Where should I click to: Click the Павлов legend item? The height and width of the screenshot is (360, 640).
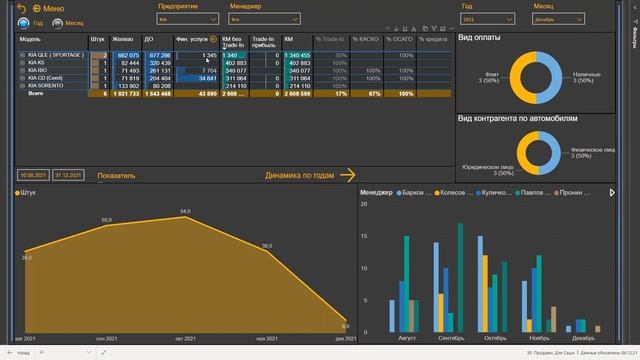[533, 193]
